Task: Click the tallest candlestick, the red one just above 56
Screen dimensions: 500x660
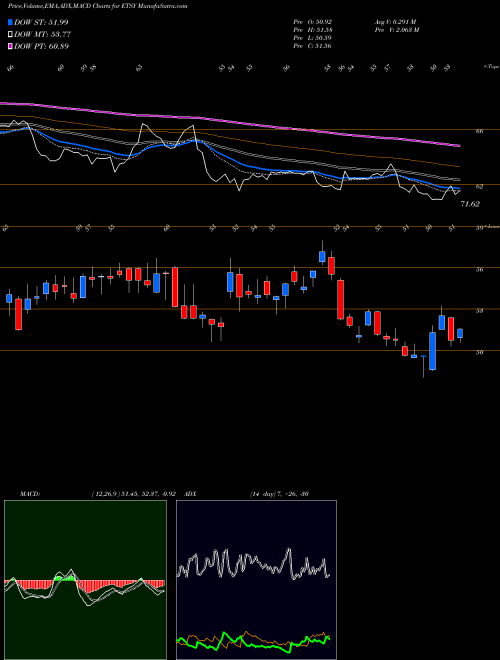Action: click(175, 287)
